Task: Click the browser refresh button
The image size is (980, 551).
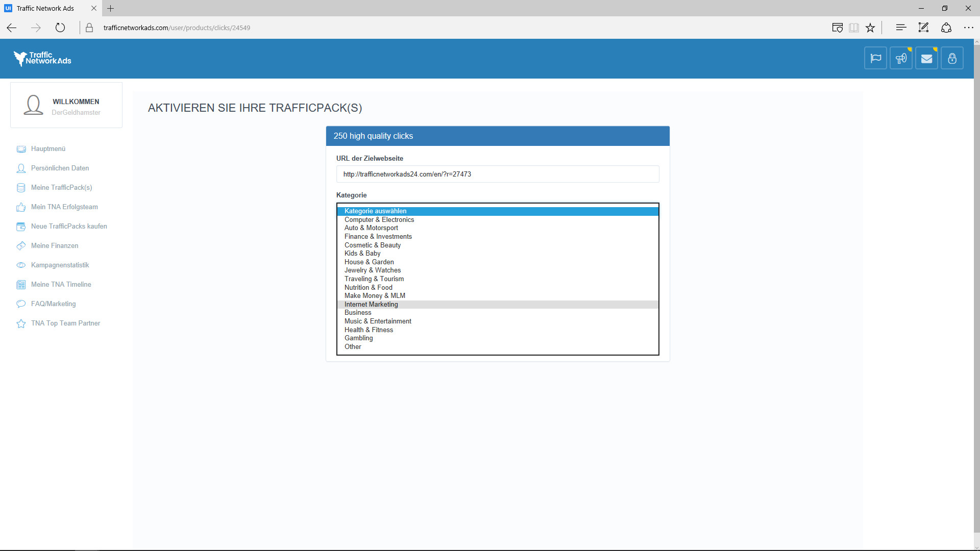Action: (x=60, y=28)
